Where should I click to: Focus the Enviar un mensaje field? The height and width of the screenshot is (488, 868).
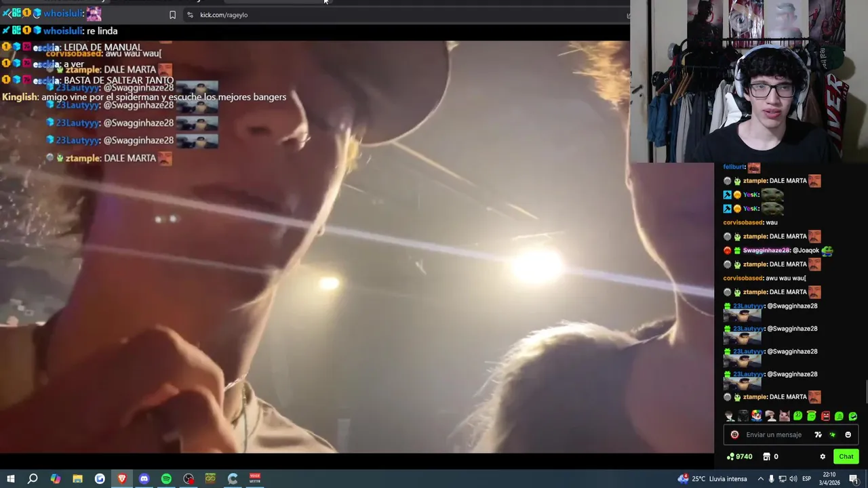pos(774,435)
